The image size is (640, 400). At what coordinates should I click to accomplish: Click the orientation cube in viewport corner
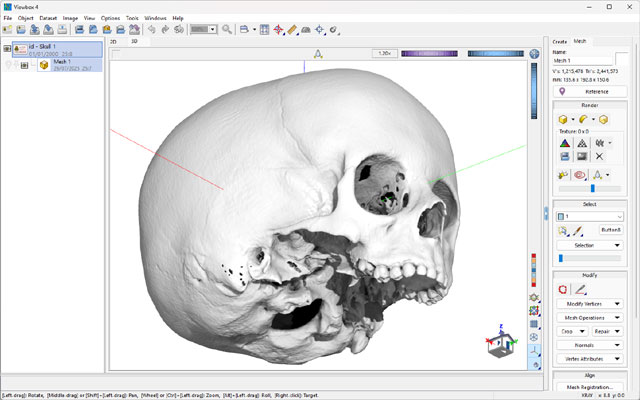tap(500, 346)
